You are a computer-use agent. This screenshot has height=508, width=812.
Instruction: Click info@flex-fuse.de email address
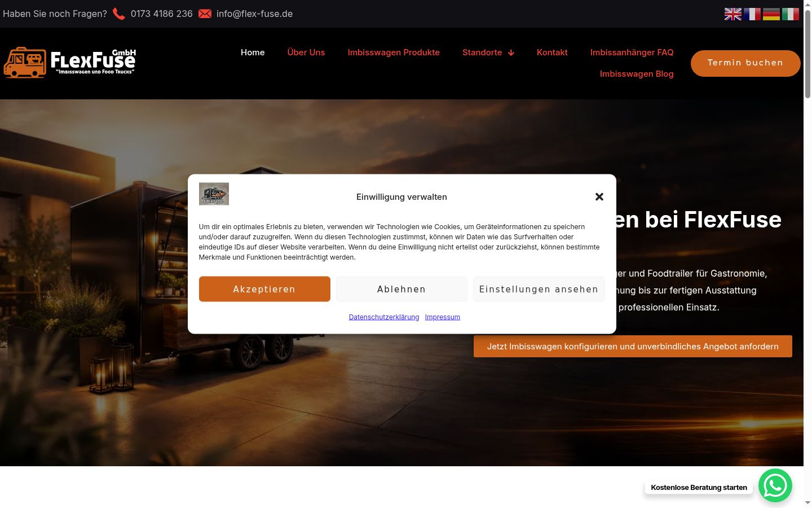click(254, 14)
